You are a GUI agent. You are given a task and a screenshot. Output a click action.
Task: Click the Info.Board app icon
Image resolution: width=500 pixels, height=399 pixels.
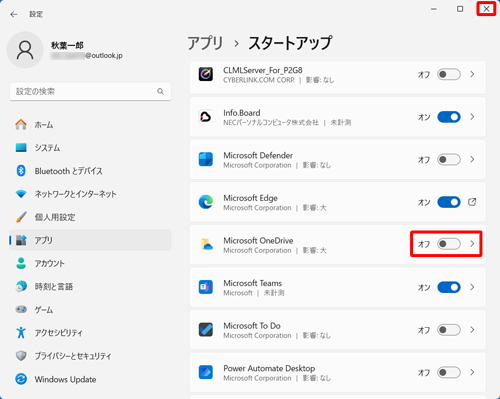[x=206, y=117]
